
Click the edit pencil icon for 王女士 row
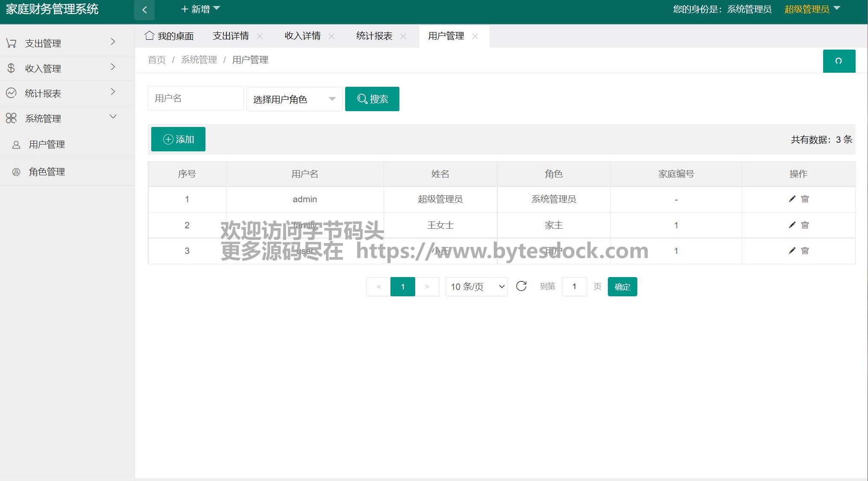tap(792, 225)
